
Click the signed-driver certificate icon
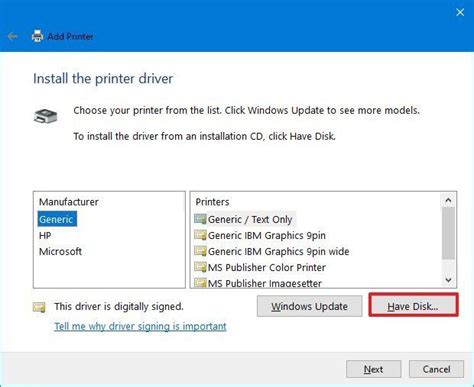coord(39,307)
